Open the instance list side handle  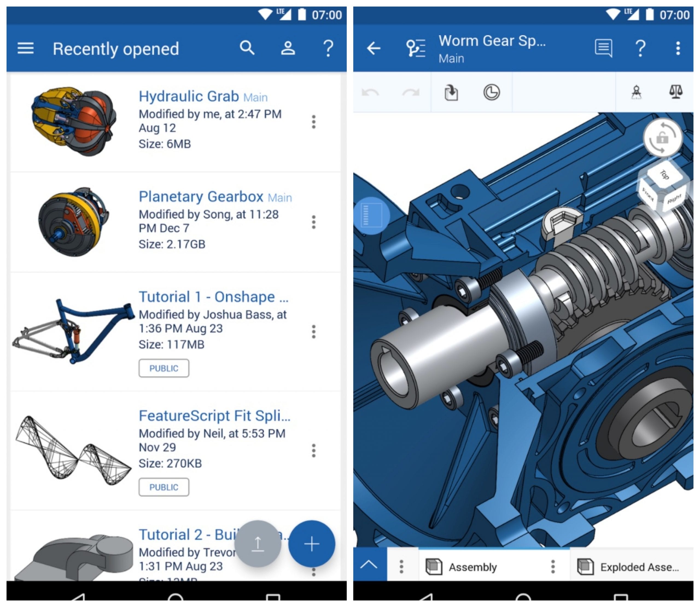pyautogui.click(x=371, y=216)
